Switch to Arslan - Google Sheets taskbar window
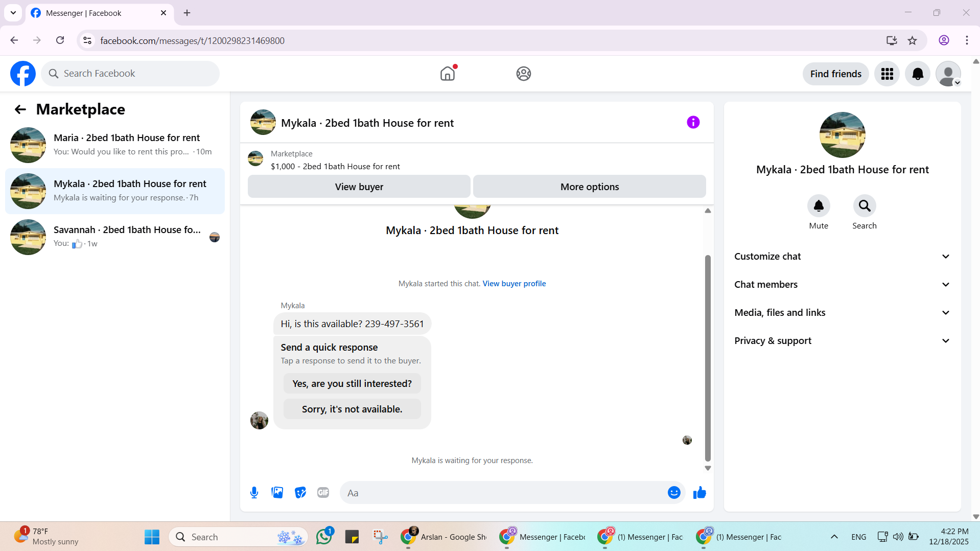This screenshot has height=551, width=980. click(x=444, y=537)
